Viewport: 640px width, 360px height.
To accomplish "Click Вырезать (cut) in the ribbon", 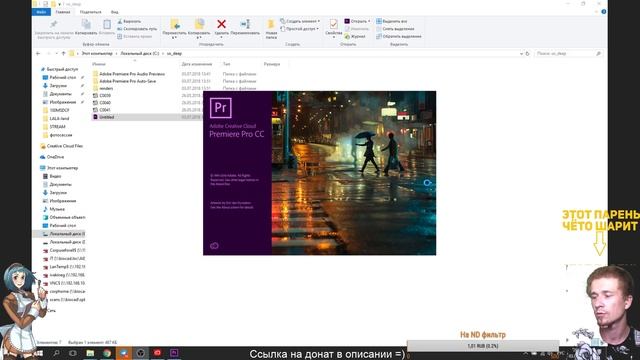I will pyautogui.click(x=129, y=21).
